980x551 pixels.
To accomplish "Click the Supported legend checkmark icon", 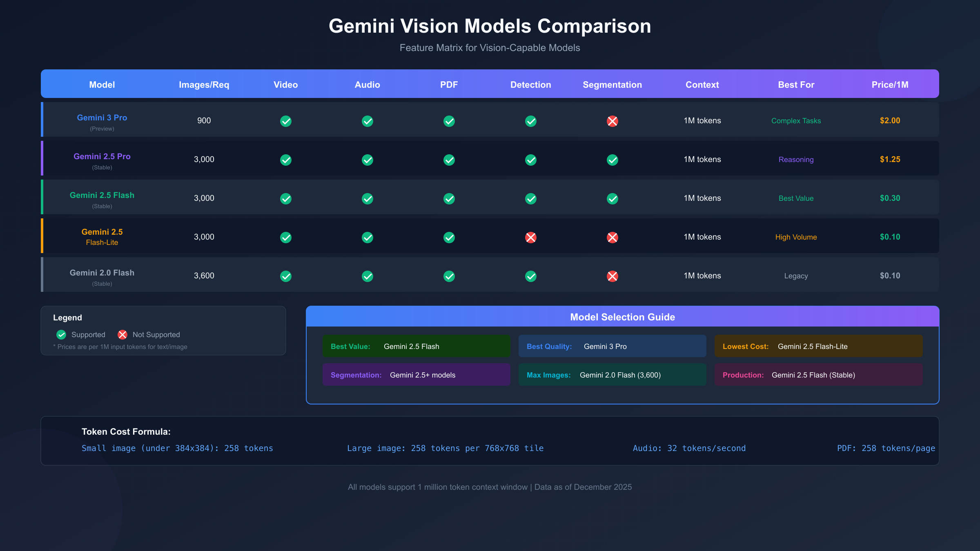I will (61, 334).
